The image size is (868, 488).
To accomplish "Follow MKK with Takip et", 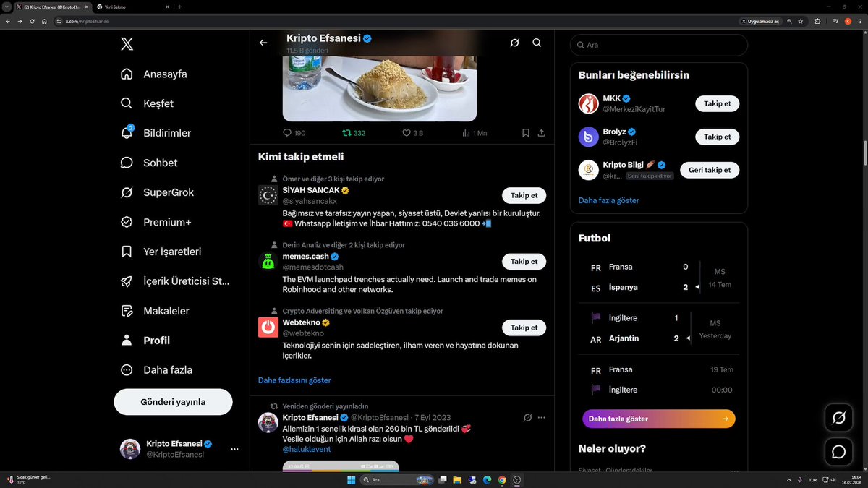I will (x=717, y=103).
